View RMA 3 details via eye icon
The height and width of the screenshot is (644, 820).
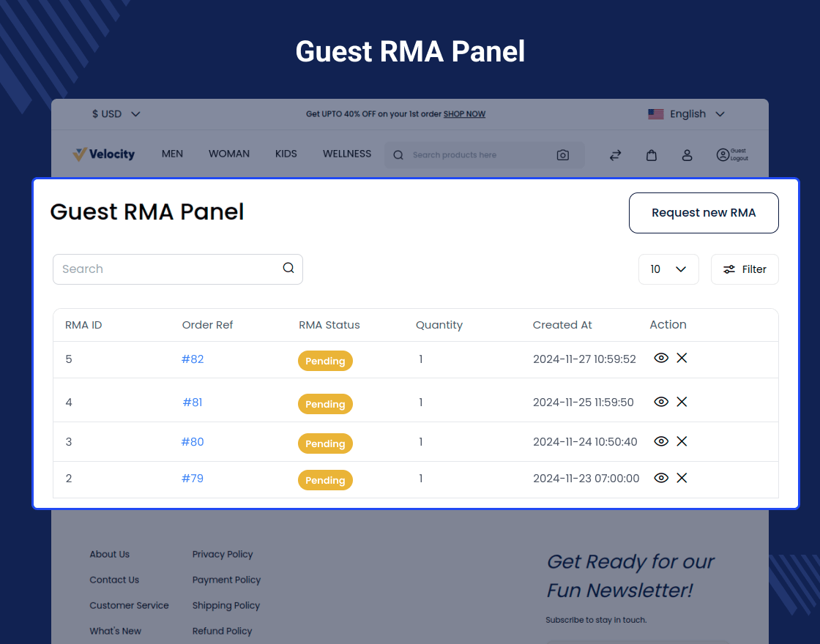click(661, 441)
